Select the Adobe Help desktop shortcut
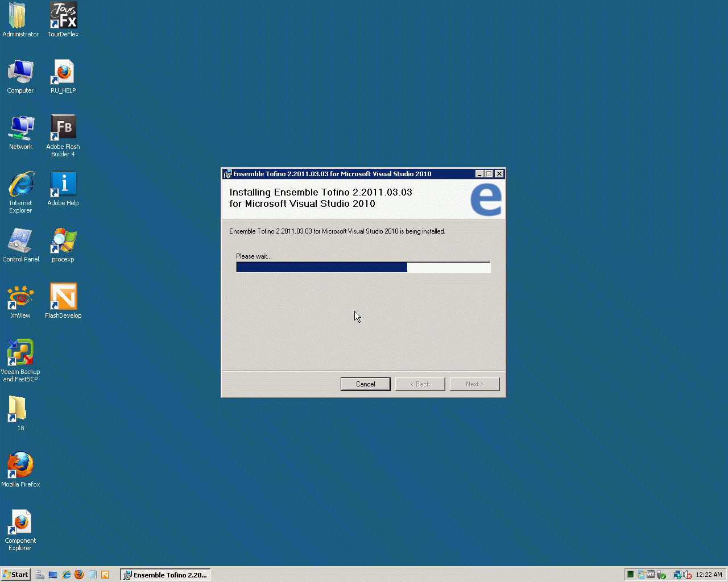Screen dimensions: 728x582 pyautogui.click(x=63, y=189)
